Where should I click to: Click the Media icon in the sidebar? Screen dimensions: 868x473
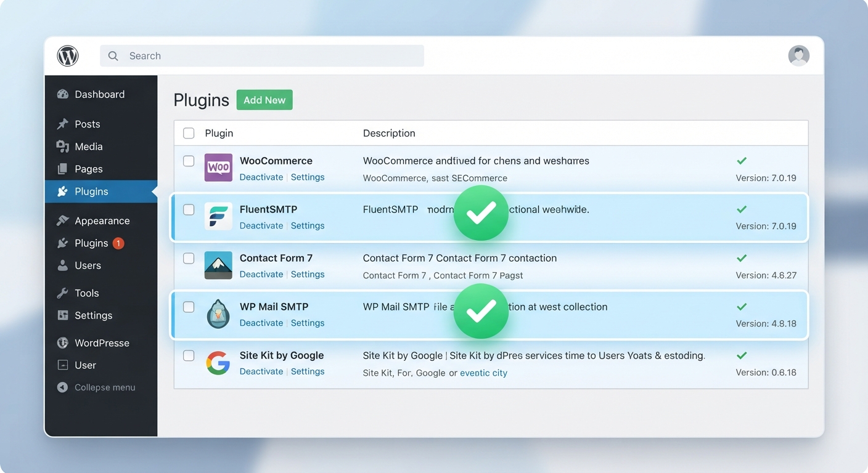[62, 147]
